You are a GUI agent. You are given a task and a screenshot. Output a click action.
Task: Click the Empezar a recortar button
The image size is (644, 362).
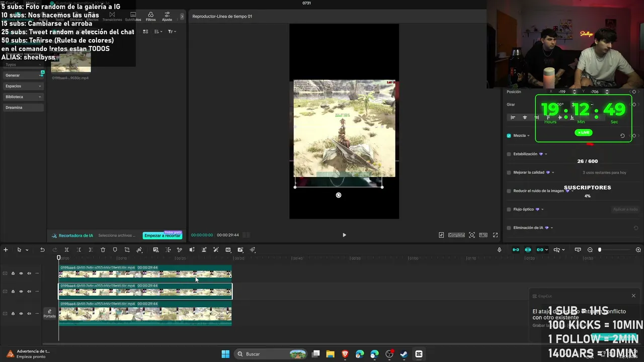tap(162, 235)
